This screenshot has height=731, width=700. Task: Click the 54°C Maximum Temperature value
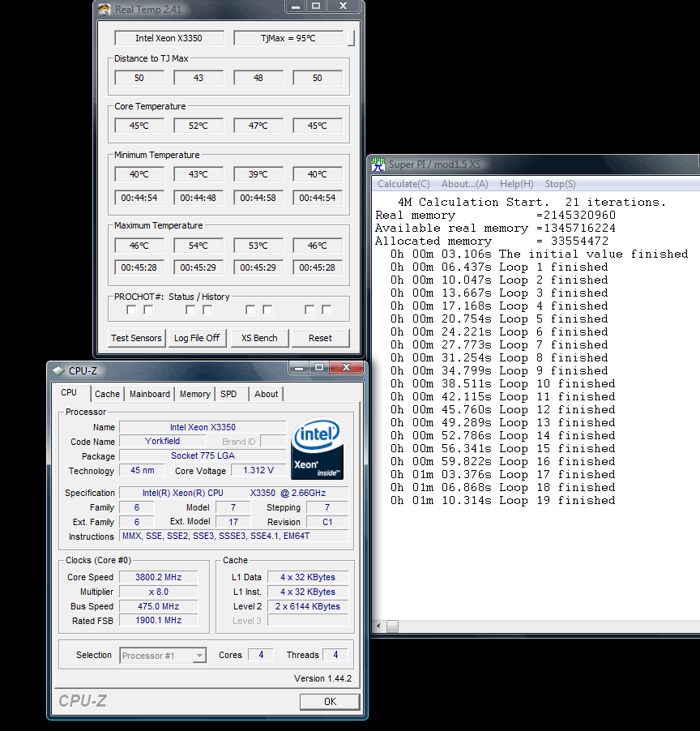tap(198, 246)
